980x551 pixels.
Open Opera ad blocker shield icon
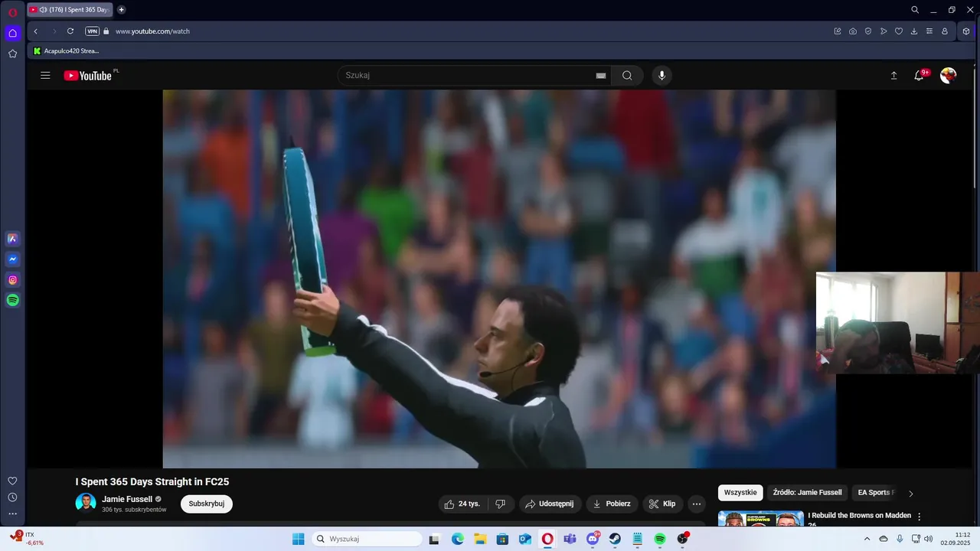coord(868,31)
